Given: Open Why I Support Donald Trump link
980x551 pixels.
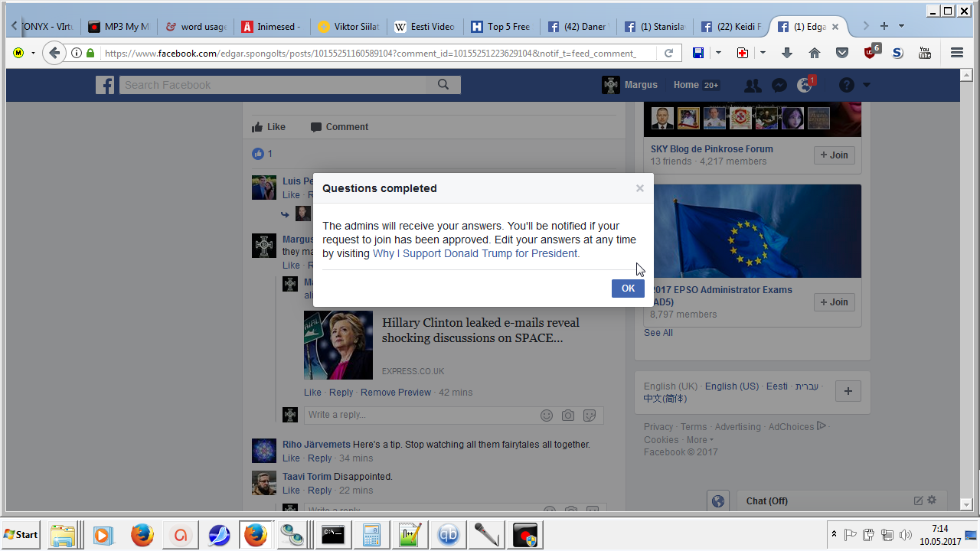Looking at the screenshot, I should (476, 253).
